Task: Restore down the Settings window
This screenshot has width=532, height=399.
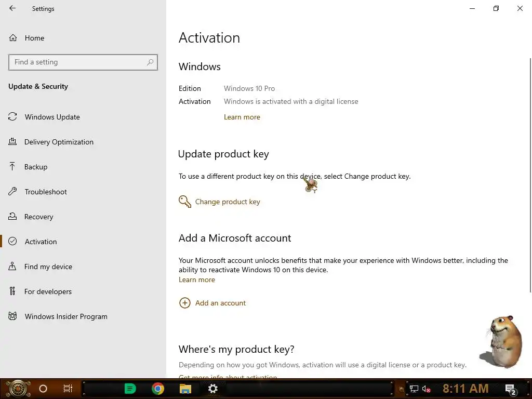Action: click(496, 8)
